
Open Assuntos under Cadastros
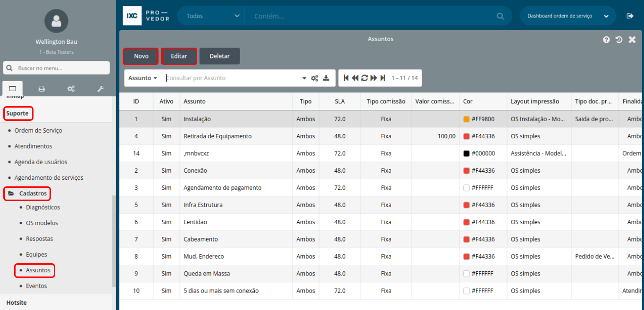click(38, 270)
